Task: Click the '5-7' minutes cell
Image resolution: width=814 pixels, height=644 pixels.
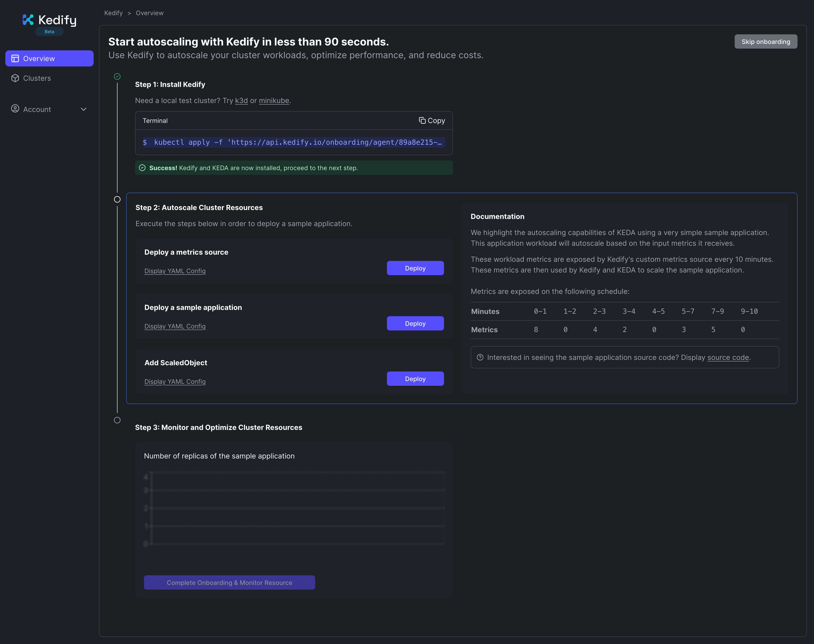Action: [x=688, y=312]
